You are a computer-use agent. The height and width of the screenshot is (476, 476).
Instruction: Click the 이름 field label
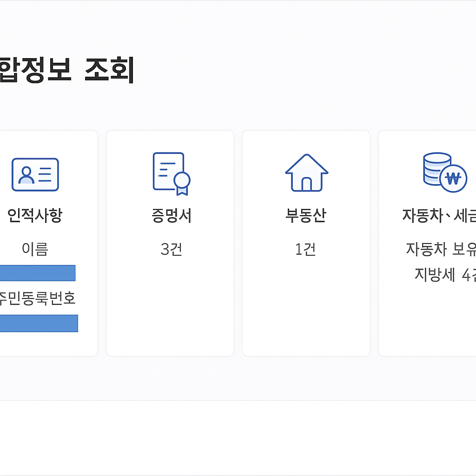[x=35, y=249]
